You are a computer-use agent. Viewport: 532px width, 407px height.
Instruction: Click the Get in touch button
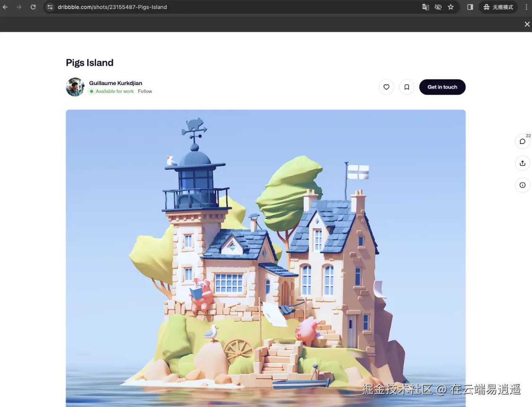tap(443, 87)
